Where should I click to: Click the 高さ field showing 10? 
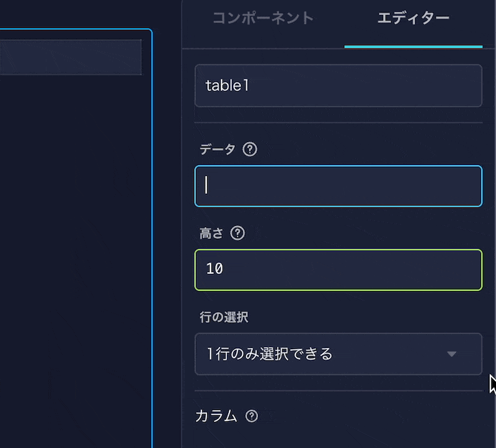(338, 270)
